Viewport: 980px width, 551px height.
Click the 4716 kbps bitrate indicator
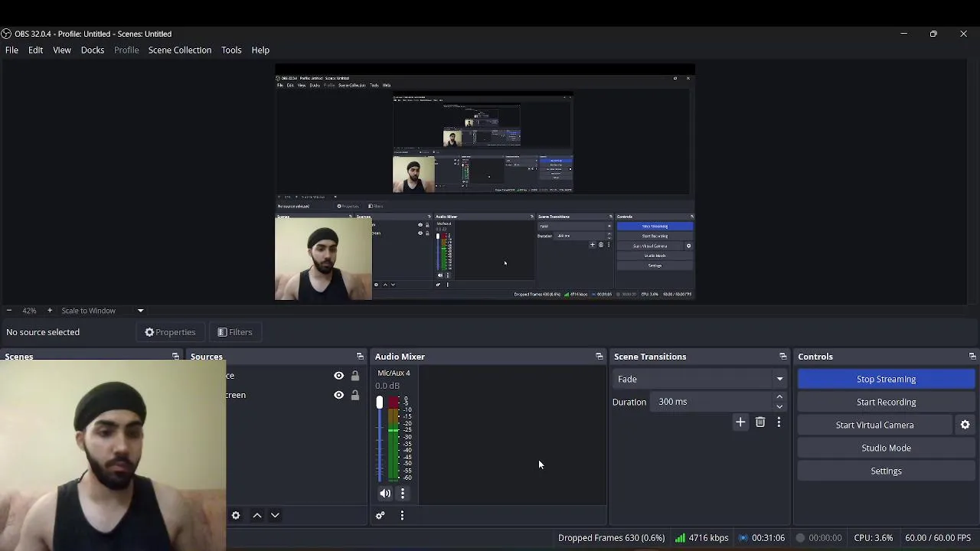(x=701, y=538)
